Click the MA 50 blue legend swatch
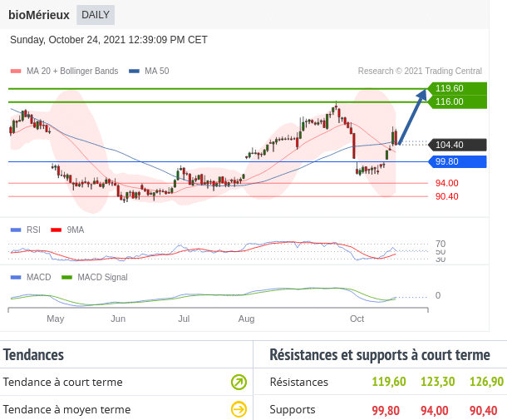Screen dimensions: 507x420 134,72
